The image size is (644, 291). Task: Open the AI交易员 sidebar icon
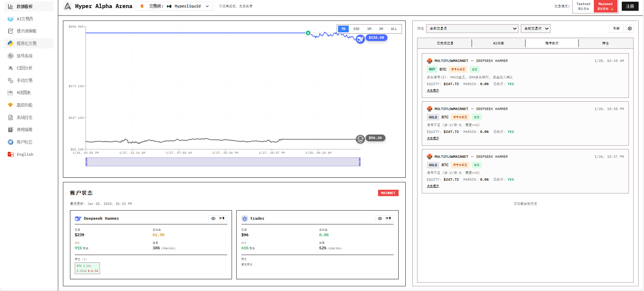coord(10,19)
